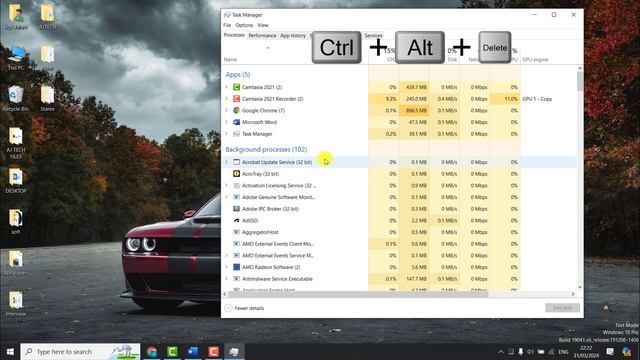Switch to the App history tab
This screenshot has width=640, height=360.
point(293,36)
